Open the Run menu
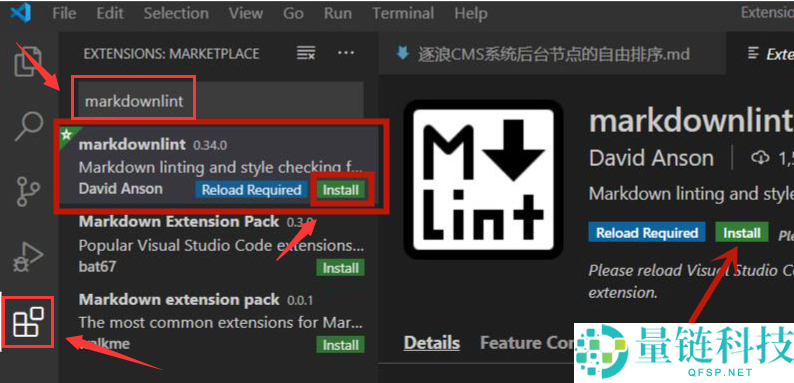Viewport: 794px width, 383px height. click(338, 13)
